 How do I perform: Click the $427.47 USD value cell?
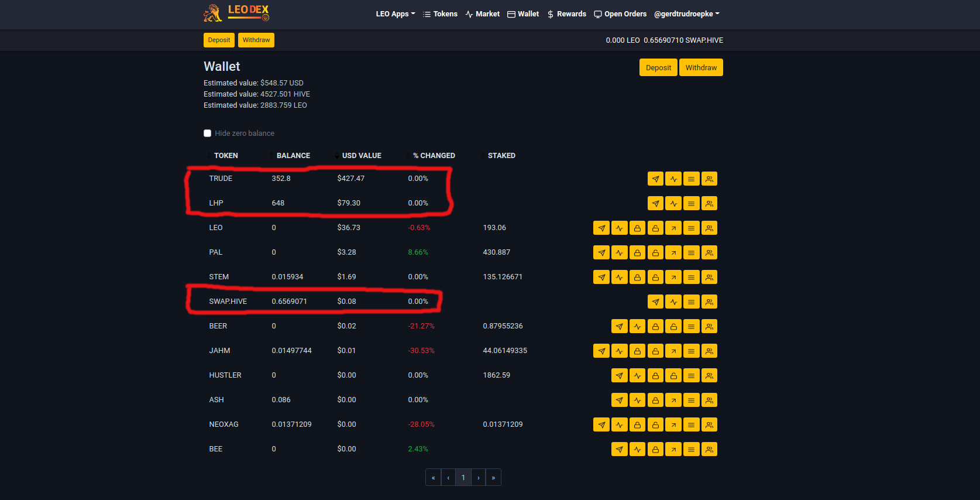(350, 179)
